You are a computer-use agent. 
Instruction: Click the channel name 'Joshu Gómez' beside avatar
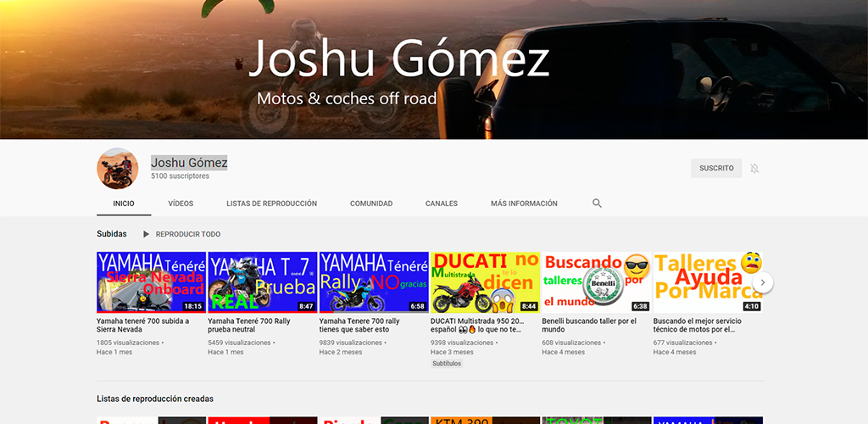coord(189,163)
